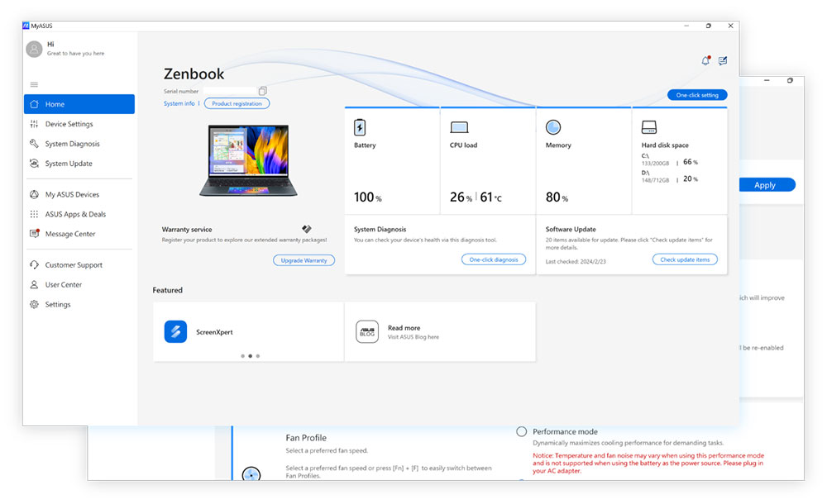
Task: Select first dot of Featured carousel
Action: click(242, 356)
